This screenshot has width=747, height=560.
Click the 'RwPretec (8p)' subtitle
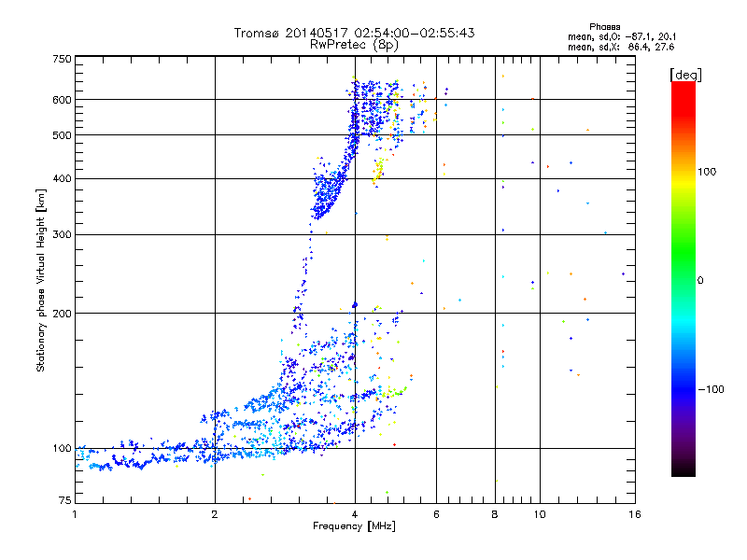pyautogui.click(x=354, y=45)
